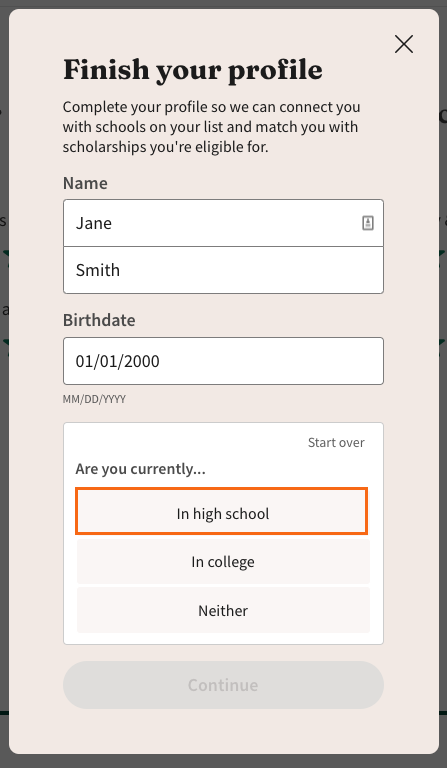This screenshot has height=768, width=447.
Task: Click empty beige area below Continue button
Action: point(223,732)
